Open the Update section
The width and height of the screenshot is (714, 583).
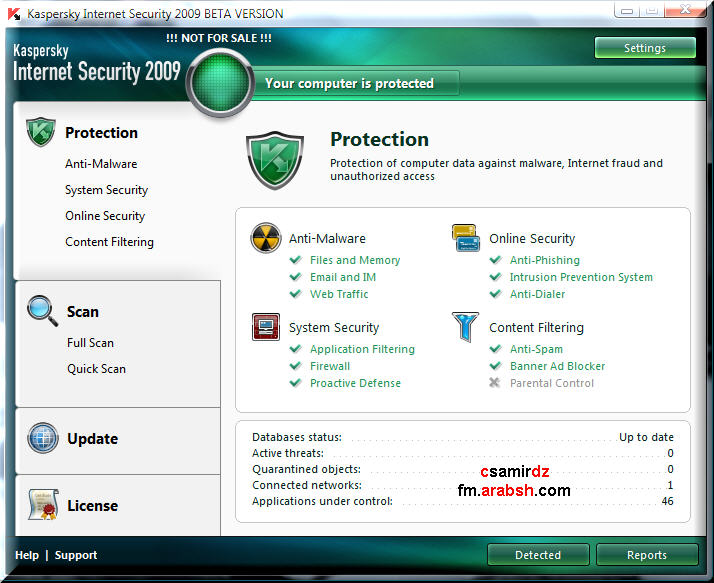(x=92, y=439)
